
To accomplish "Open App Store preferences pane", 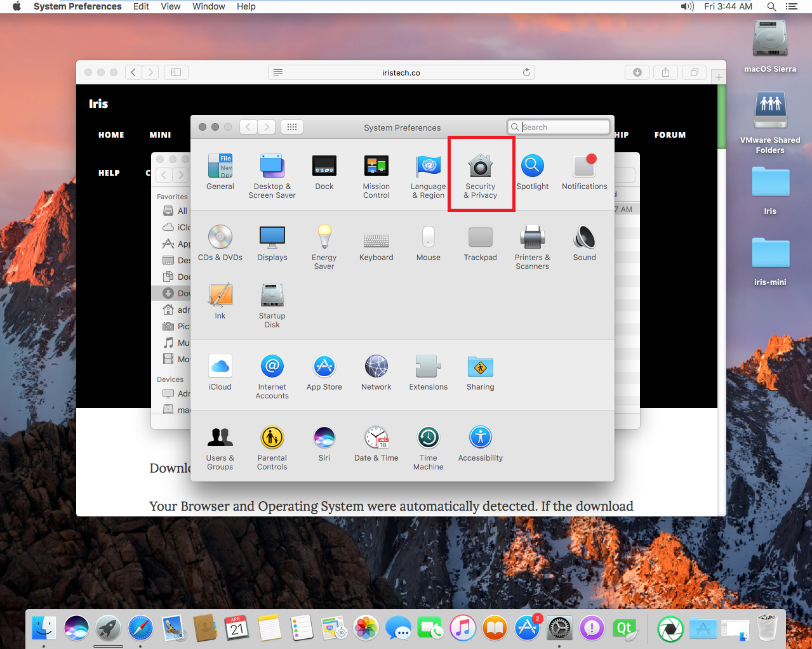I will [x=324, y=372].
